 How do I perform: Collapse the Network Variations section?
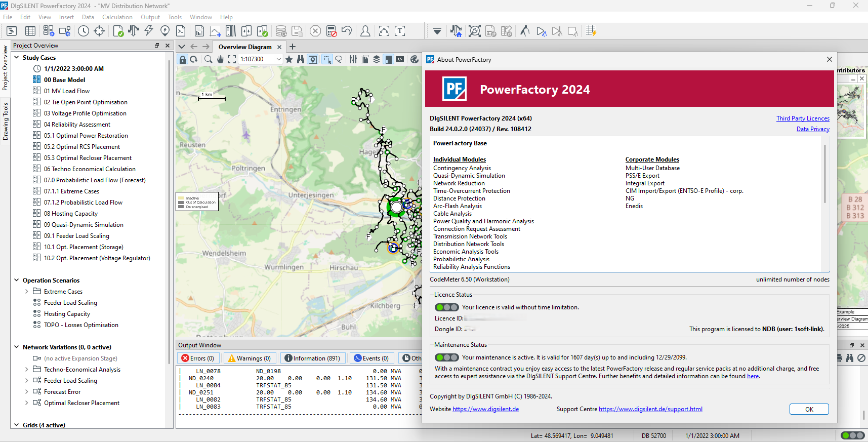click(x=17, y=347)
